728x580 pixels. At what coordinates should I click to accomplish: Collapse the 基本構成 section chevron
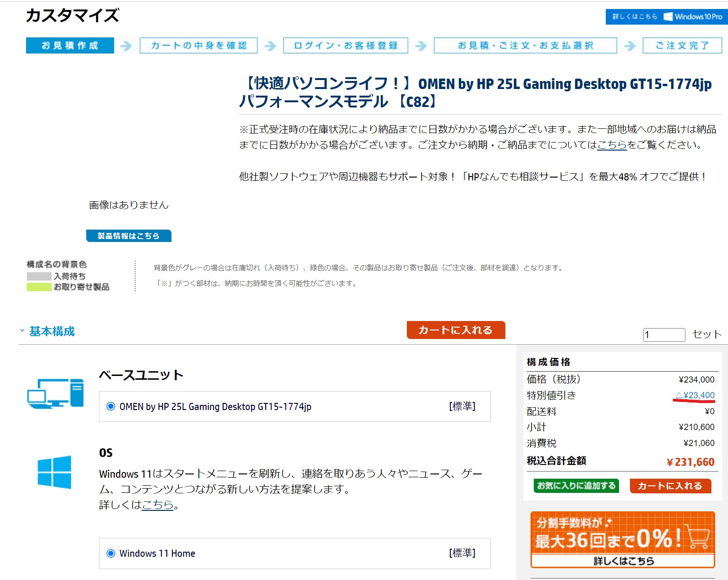pyautogui.click(x=22, y=331)
